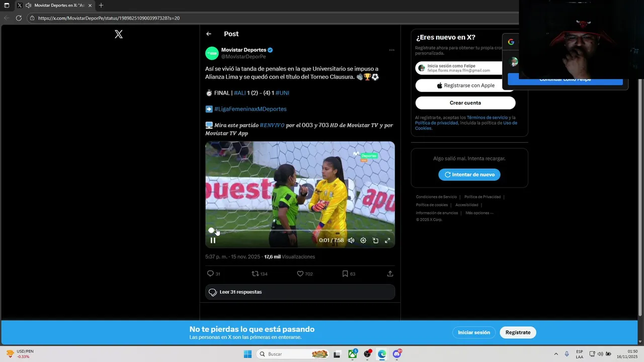Share the post via share icon
Viewport: 644px width, 362px height.
pyautogui.click(x=390, y=274)
